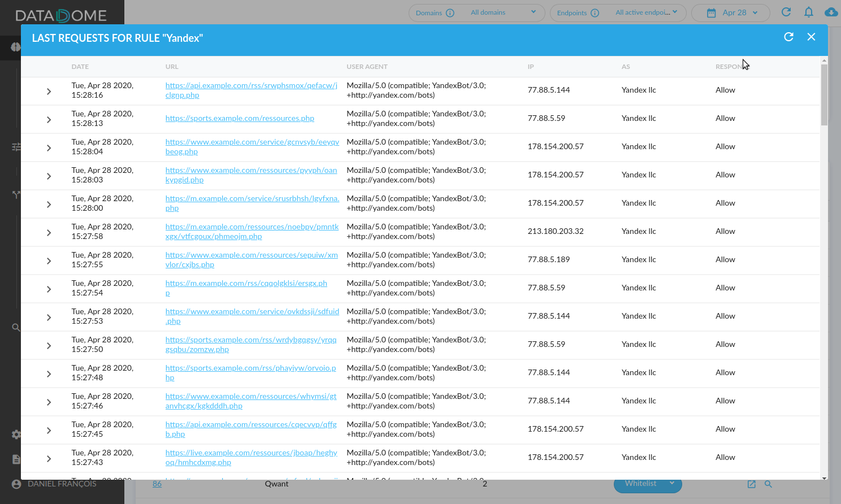Click magnifier icon in Qwant row
The image size is (841, 504).
(769, 484)
